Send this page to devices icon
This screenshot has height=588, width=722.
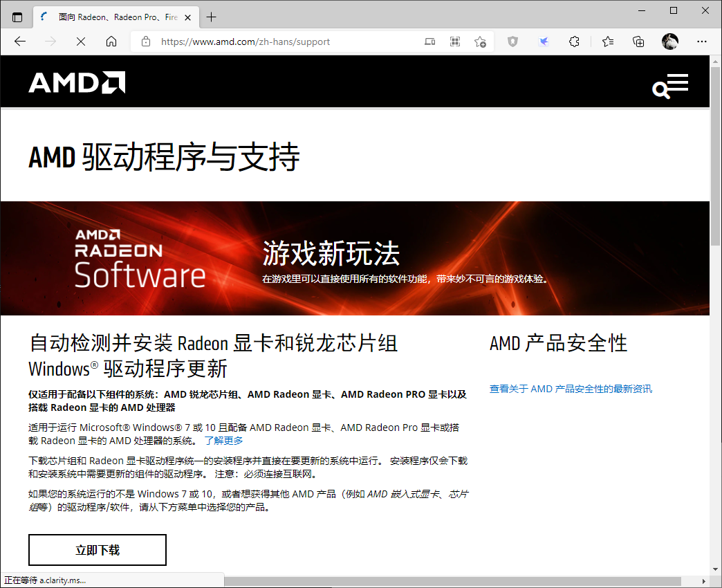(429, 42)
